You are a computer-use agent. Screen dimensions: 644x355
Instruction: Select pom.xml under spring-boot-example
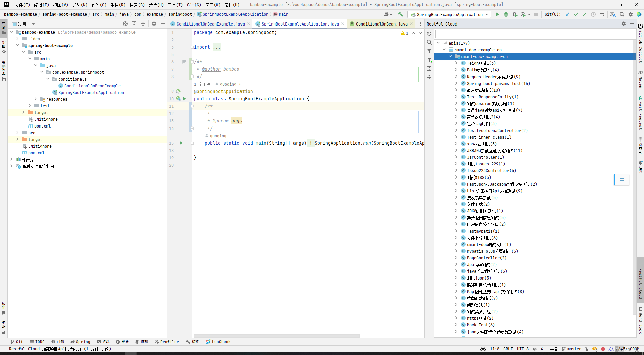coord(39,126)
